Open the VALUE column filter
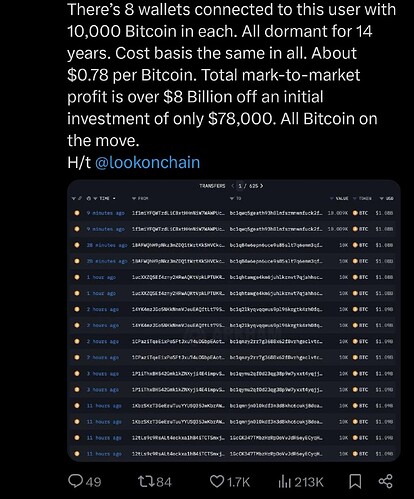This screenshot has width=414, height=499. 339,198
